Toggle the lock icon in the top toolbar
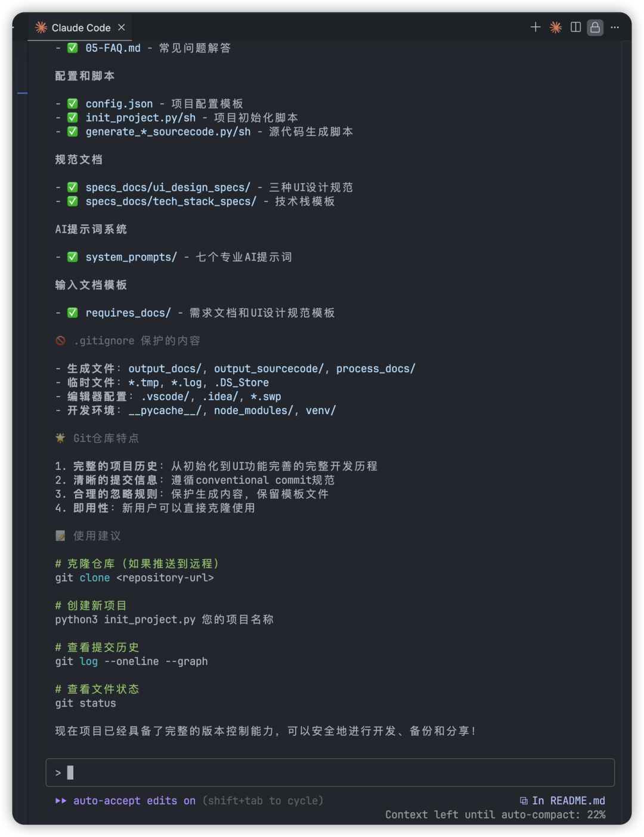Screen dimensions: 644x837 point(595,27)
